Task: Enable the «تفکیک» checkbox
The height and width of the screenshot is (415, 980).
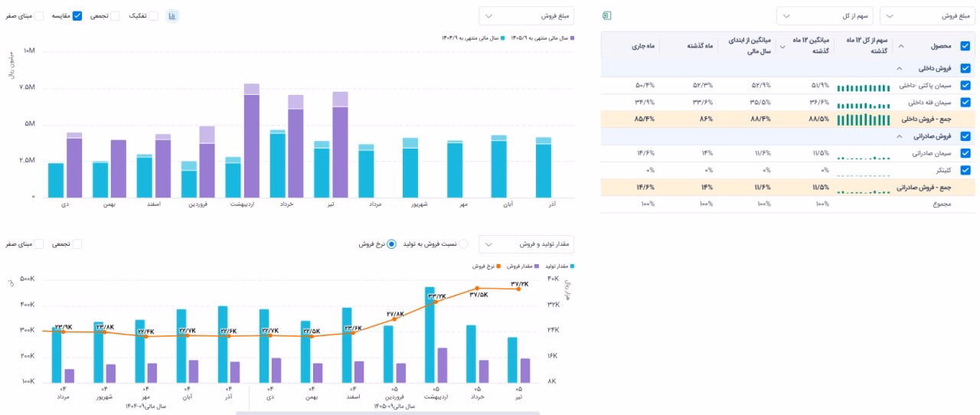Action: click(153, 16)
